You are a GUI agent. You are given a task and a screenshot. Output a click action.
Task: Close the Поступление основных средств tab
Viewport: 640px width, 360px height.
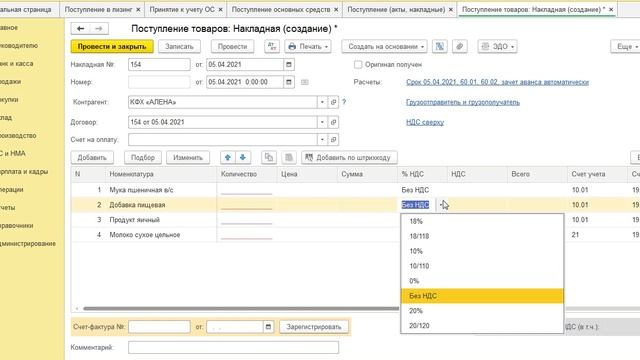click(x=336, y=9)
